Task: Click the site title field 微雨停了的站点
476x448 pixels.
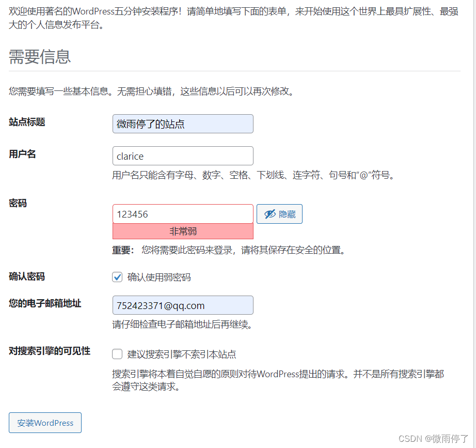Action: (x=183, y=123)
